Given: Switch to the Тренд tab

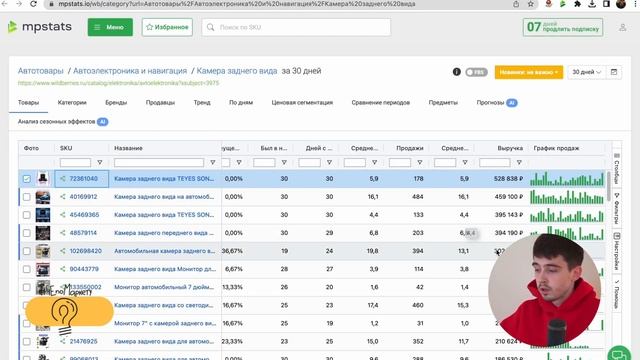Looking at the screenshot, I should (x=202, y=102).
